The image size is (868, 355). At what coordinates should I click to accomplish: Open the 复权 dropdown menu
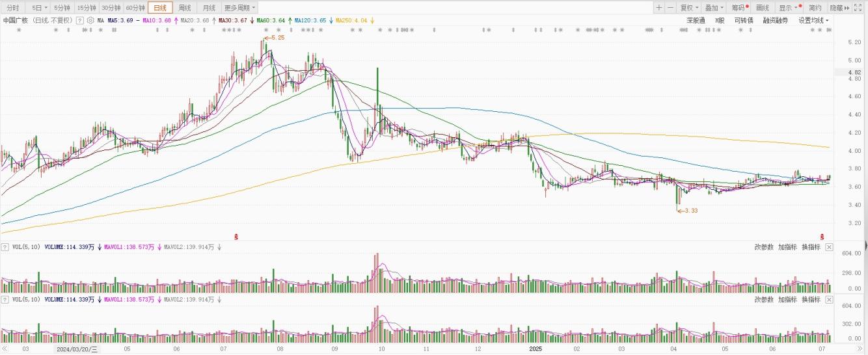(x=689, y=8)
